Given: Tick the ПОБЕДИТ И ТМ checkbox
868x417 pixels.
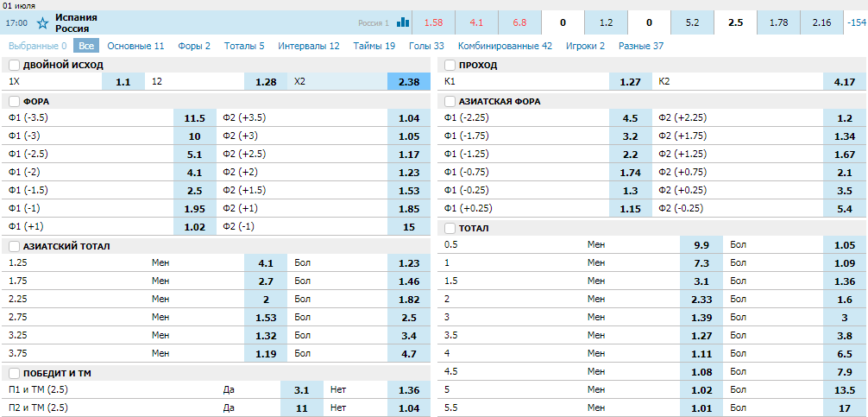Looking at the screenshot, I should pos(15,373).
